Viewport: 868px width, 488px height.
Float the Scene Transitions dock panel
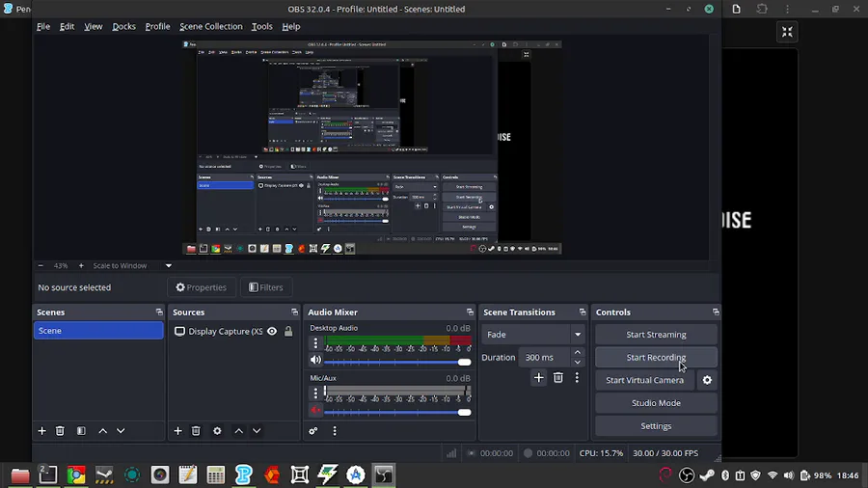tap(583, 312)
